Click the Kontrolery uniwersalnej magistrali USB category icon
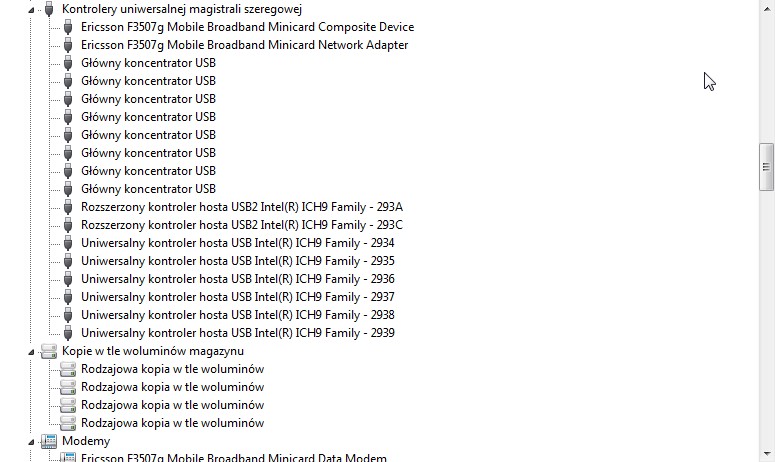The width and height of the screenshot is (775, 462). coord(49,9)
